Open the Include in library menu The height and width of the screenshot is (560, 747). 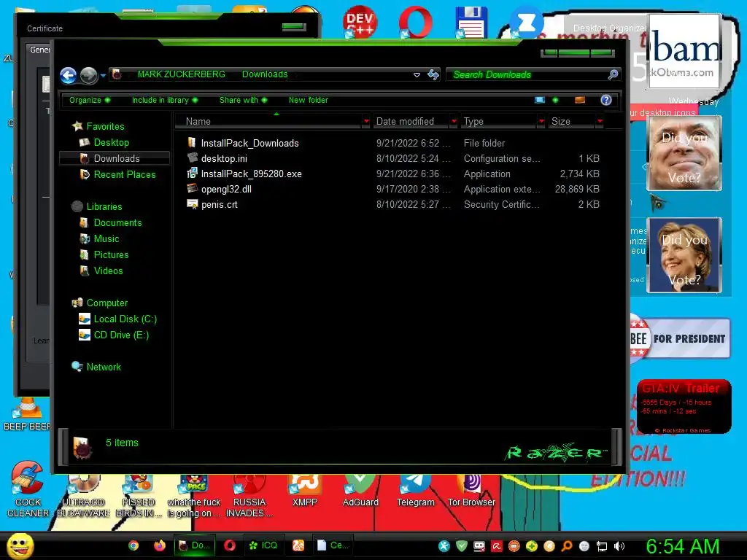coord(164,100)
